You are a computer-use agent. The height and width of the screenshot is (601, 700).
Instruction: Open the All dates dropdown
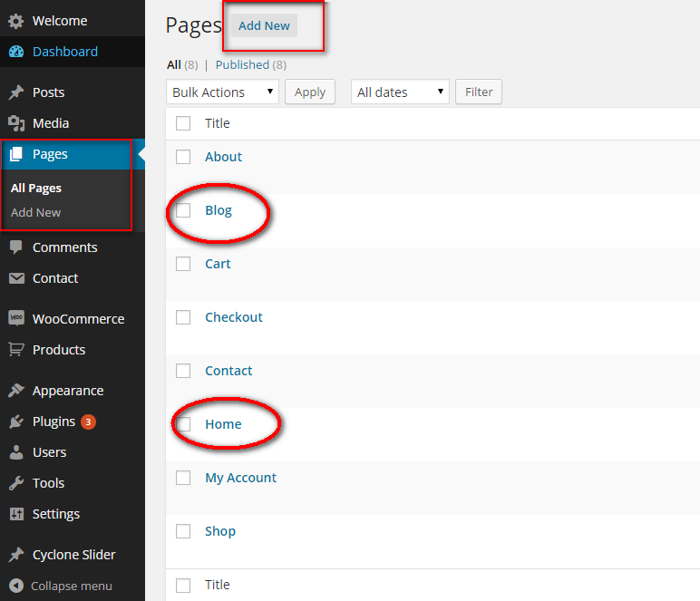(400, 92)
